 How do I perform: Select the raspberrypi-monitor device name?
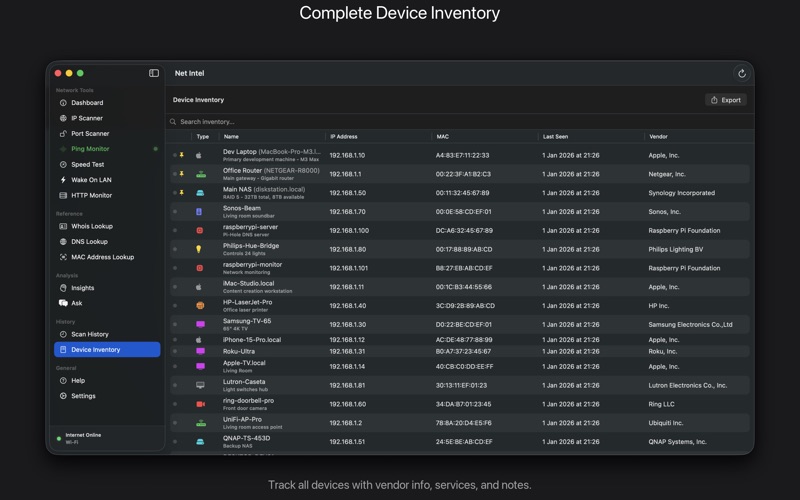pyautogui.click(x=252, y=264)
